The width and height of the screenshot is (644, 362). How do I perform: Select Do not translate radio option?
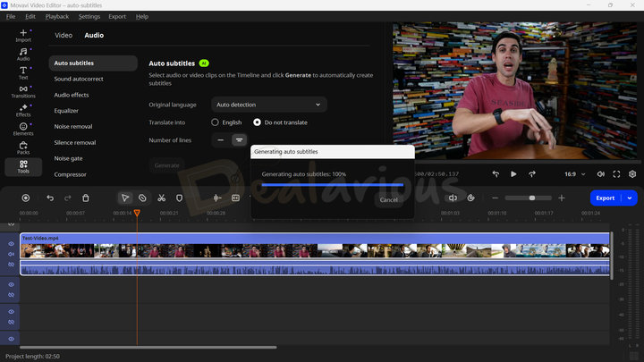[258, 122]
